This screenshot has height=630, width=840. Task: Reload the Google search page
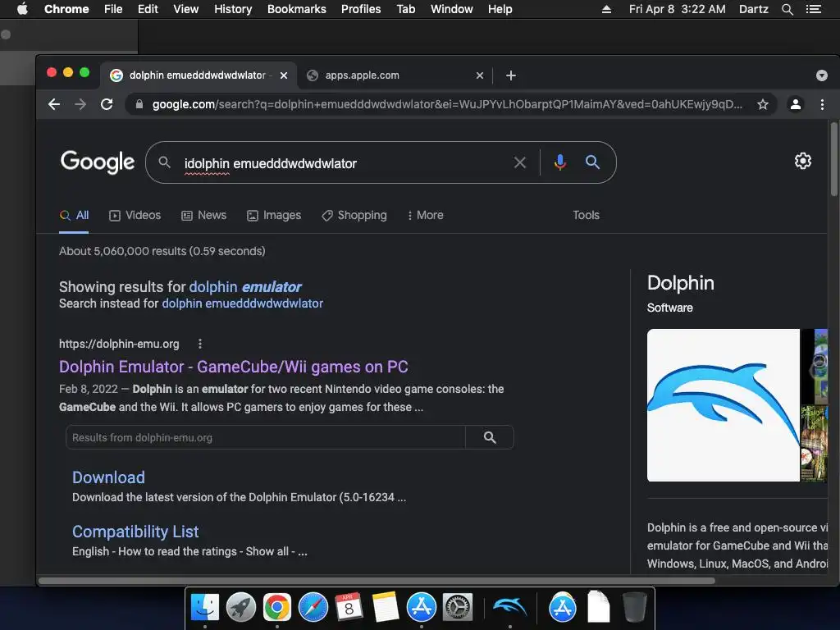pyautogui.click(x=107, y=104)
